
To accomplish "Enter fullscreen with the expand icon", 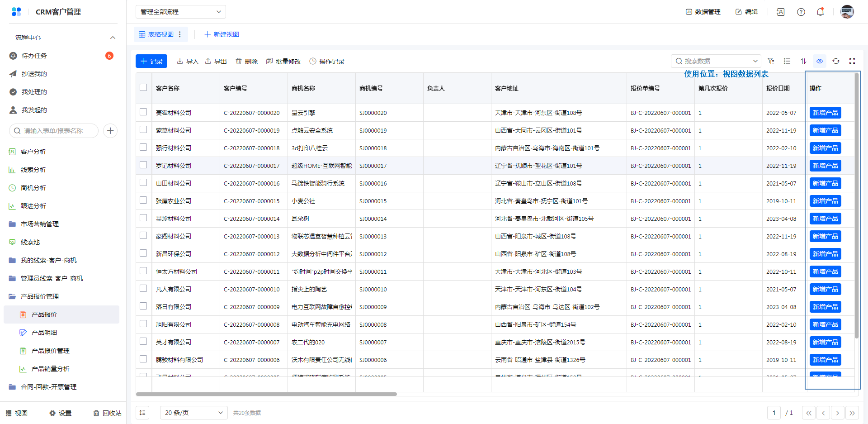I will tap(852, 61).
